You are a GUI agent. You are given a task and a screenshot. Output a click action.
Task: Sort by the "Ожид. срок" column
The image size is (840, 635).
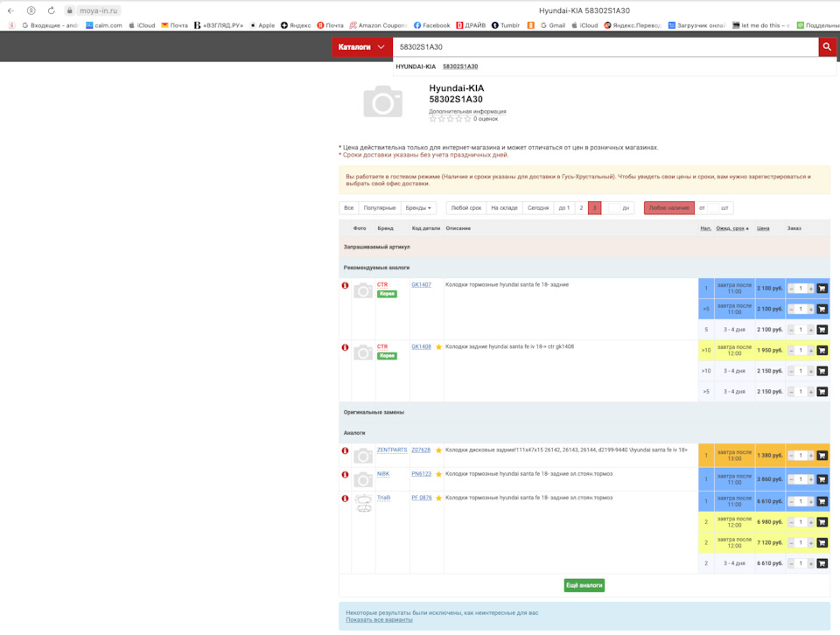tap(732, 228)
